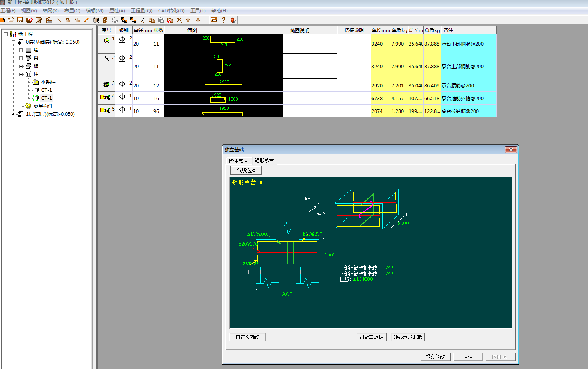Click the padlock lock icon in toolbar

[x=68, y=20]
